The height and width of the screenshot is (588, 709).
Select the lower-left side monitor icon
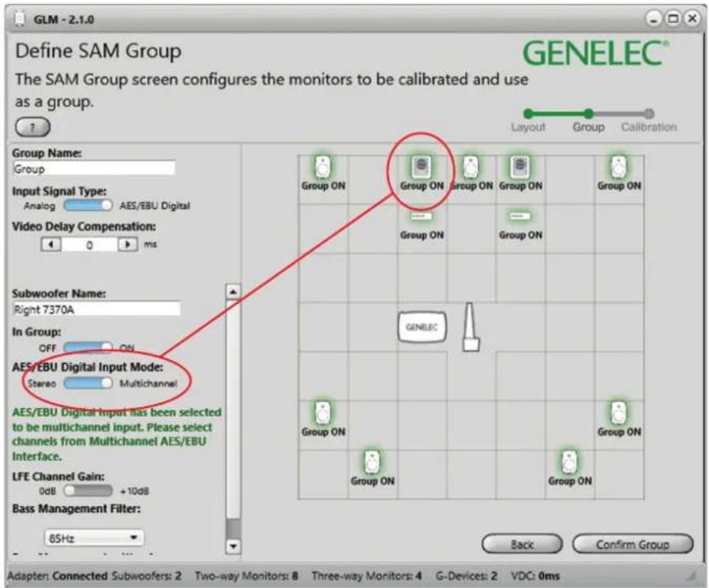[x=323, y=413]
